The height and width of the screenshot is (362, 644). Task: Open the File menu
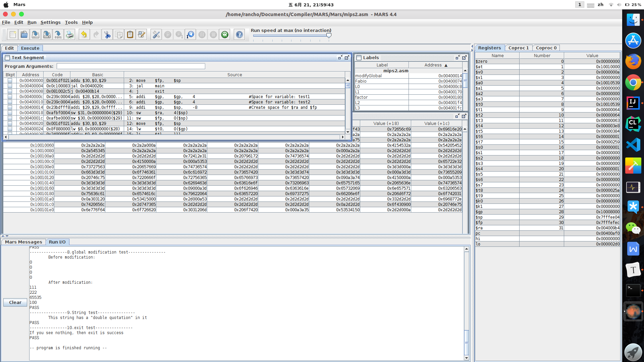pos(6,22)
